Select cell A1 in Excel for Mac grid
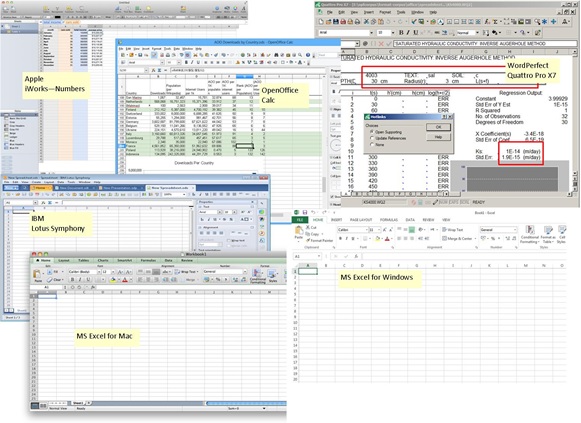 tap(47, 296)
